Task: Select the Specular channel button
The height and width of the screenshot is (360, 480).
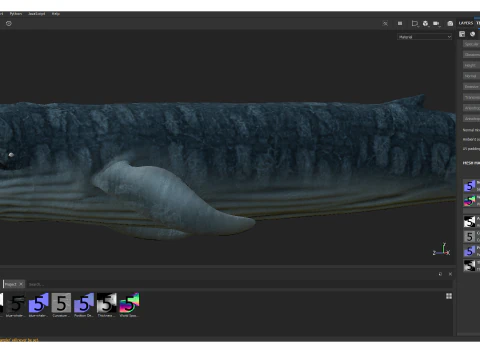Action: click(471, 44)
